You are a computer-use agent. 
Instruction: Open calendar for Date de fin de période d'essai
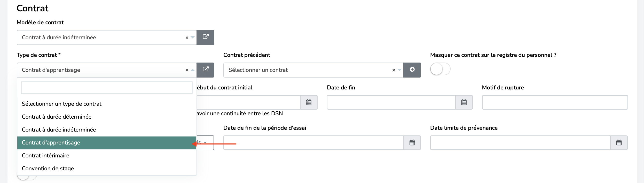pyautogui.click(x=412, y=143)
